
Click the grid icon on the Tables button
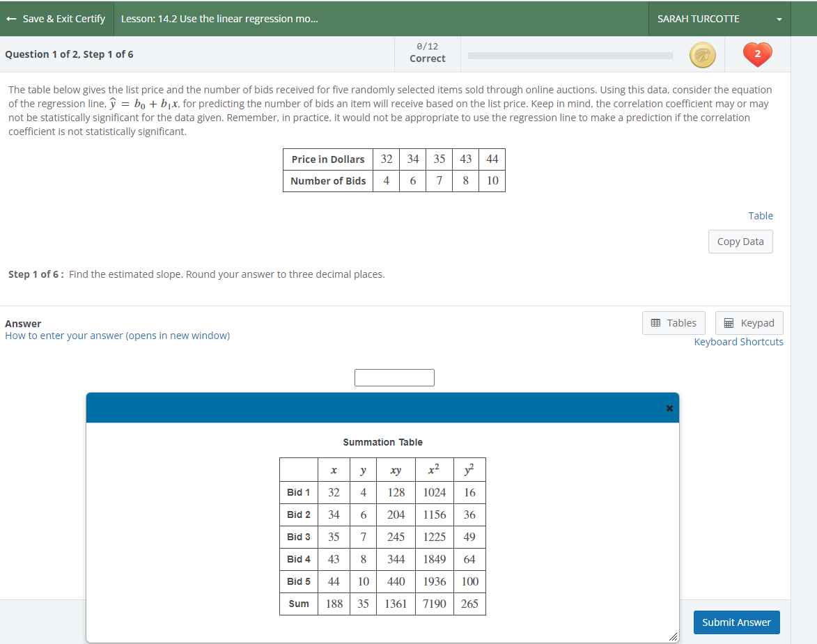pyautogui.click(x=656, y=322)
